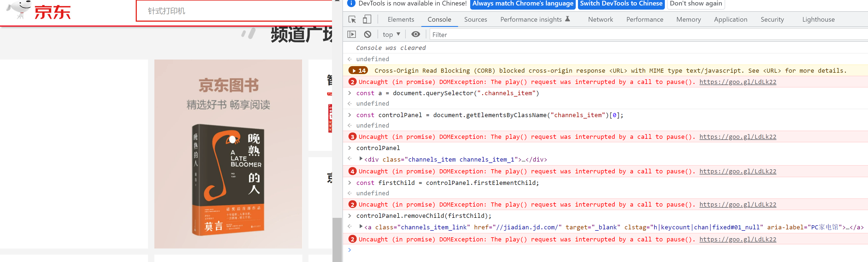Image resolution: width=868 pixels, height=262 pixels.
Task: Click the DevTools info icon in banner
Action: pyautogui.click(x=351, y=3)
